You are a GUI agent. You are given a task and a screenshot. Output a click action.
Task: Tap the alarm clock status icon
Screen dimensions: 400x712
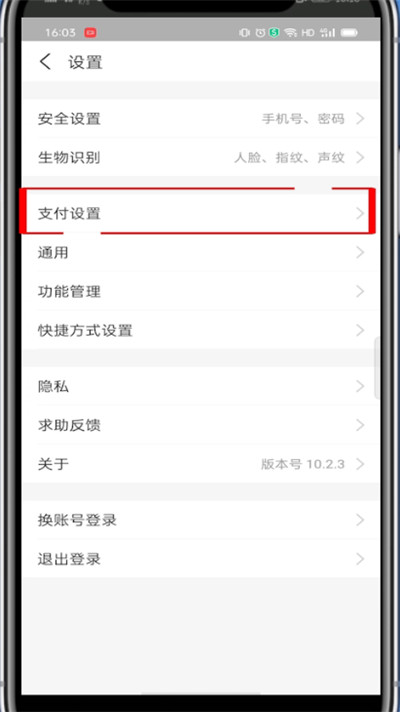260,33
